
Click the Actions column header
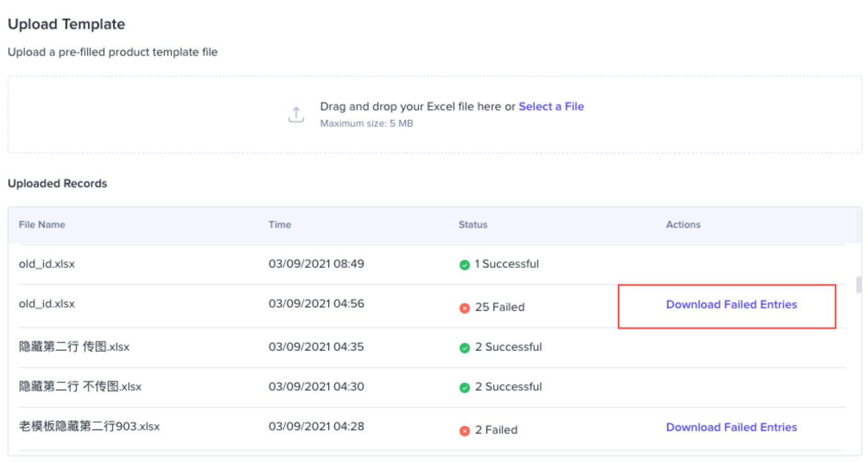684,224
